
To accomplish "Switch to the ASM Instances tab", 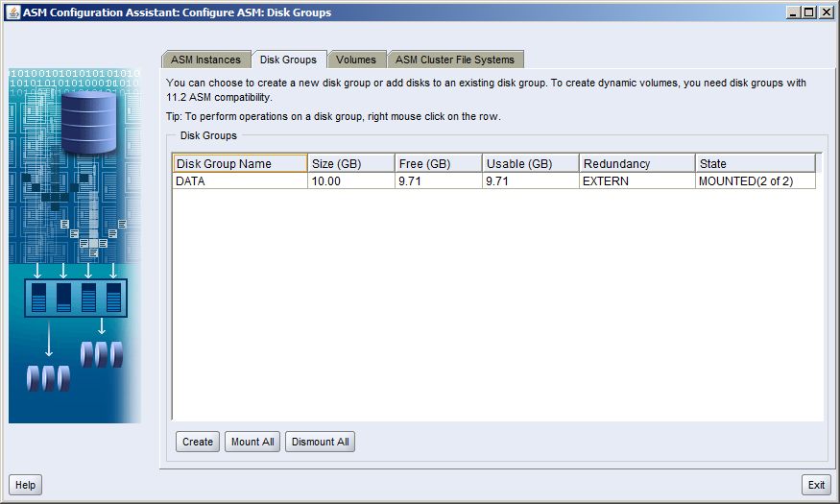I will tap(205, 60).
